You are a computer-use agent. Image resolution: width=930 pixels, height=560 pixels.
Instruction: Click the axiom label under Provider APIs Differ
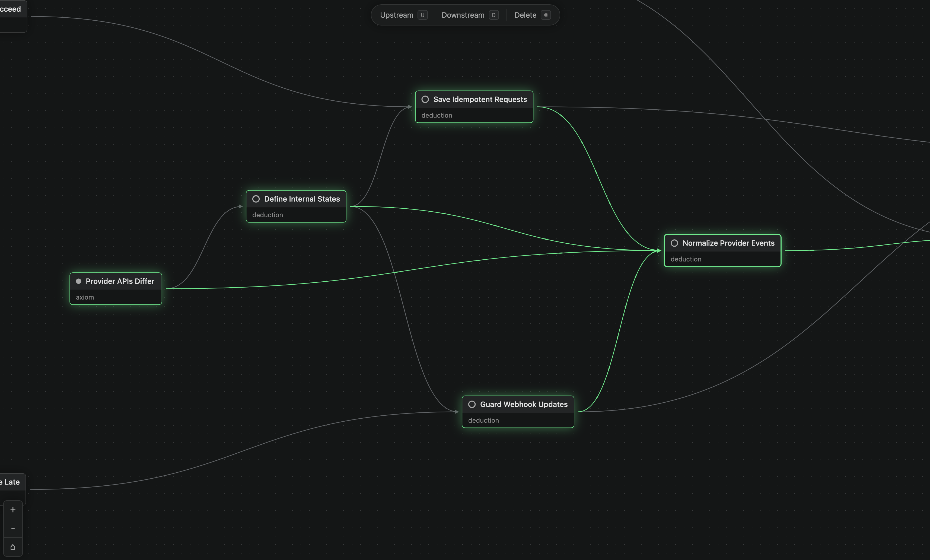point(85,297)
